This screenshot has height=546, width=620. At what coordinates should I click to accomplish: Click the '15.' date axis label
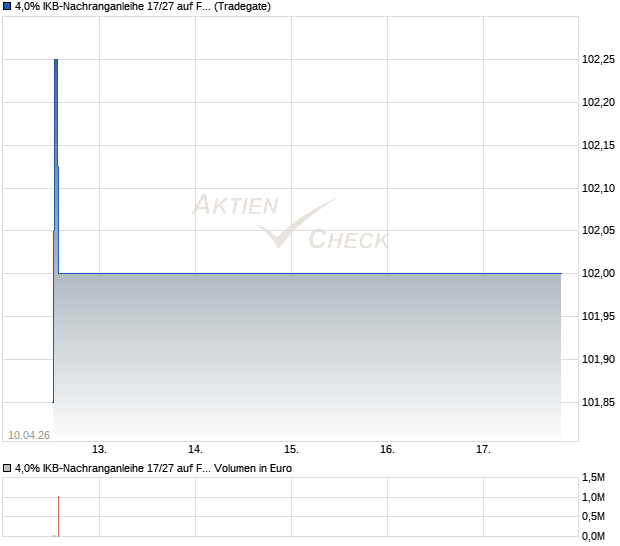click(x=291, y=450)
